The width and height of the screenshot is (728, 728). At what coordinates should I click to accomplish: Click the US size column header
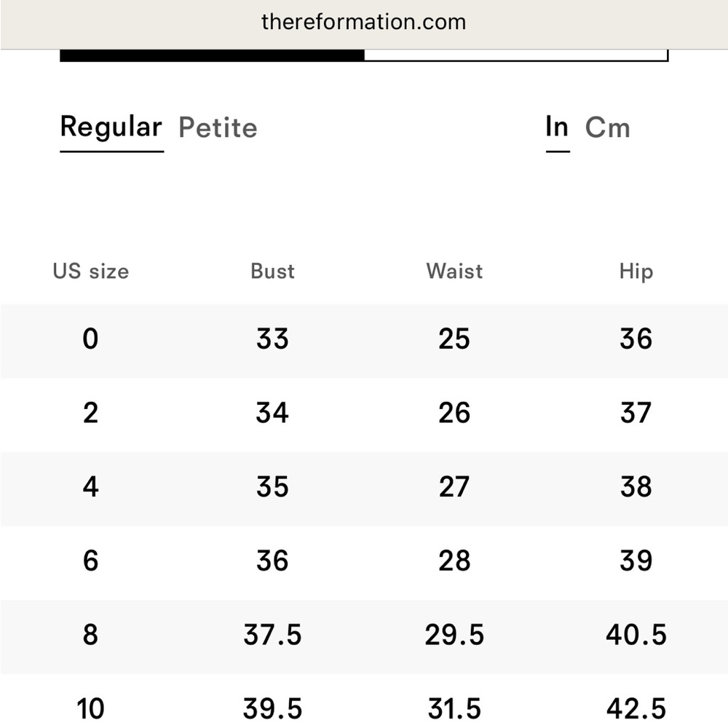[90, 271]
